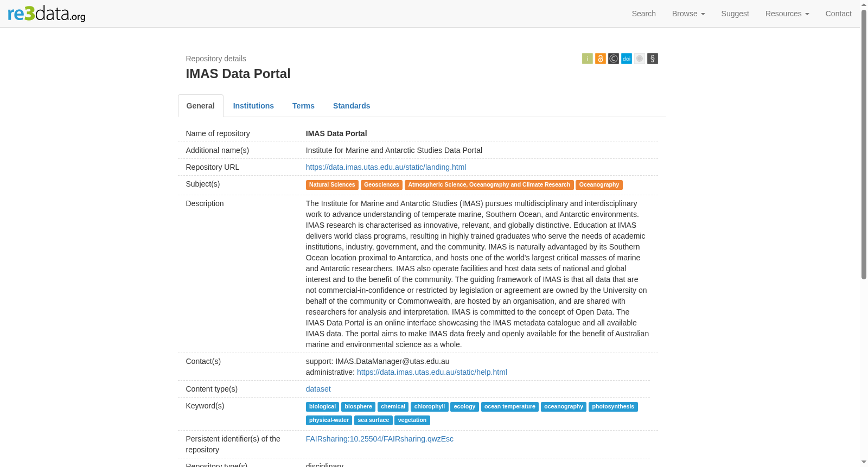Click the Atmospheric Science, Oceanography and Climate Research tag
Viewport: 868px width, 467px height.
[489, 185]
